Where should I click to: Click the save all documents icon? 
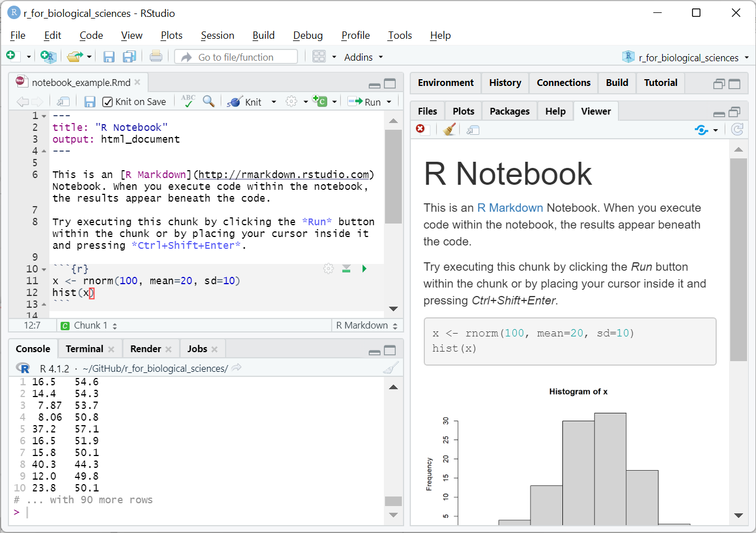tap(129, 57)
